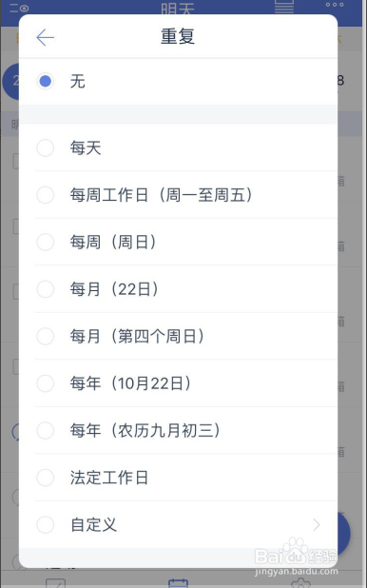
Task: Tap the calendar tab icon at bottom
Action: [178, 583]
